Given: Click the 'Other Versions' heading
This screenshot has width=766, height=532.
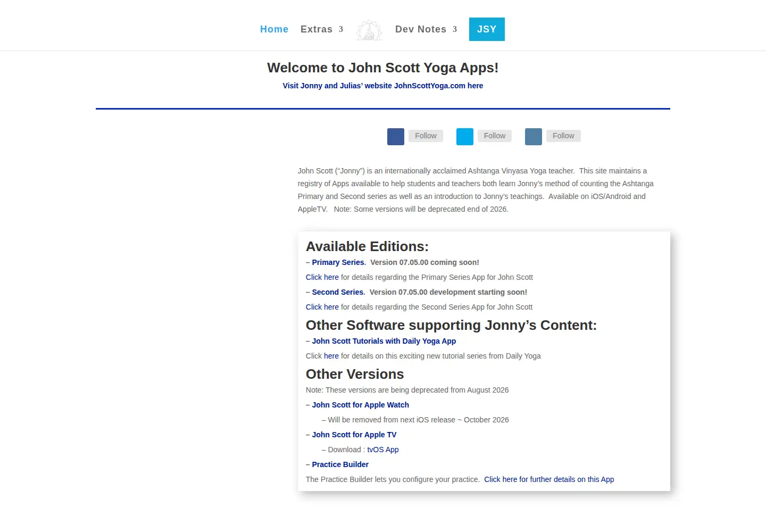Looking at the screenshot, I should click(355, 374).
